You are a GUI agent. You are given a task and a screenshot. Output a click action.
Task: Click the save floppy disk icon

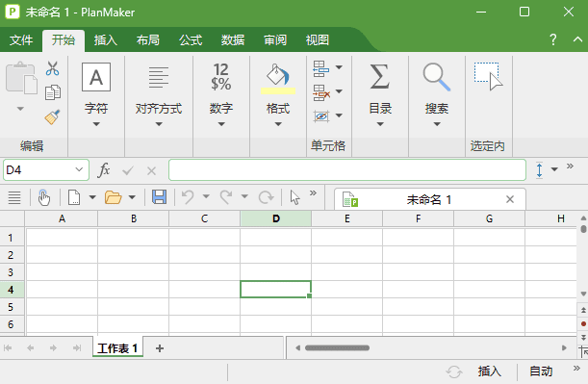point(160,197)
